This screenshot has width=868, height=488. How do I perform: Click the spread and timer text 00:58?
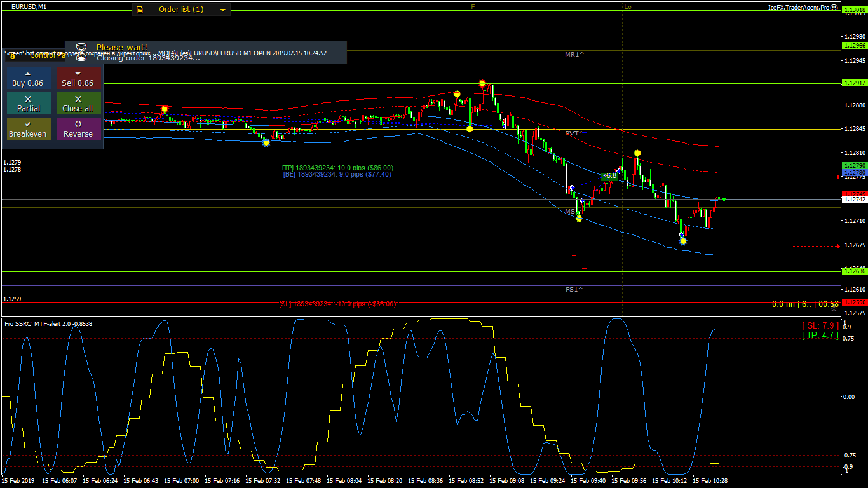(x=805, y=304)
